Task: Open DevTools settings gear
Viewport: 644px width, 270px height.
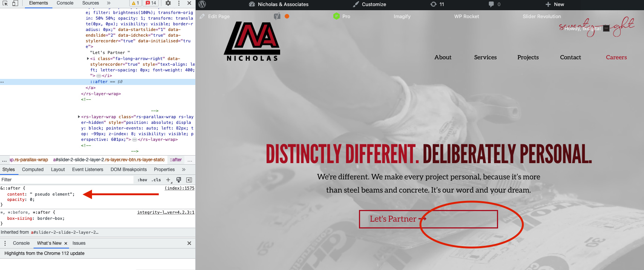Action: (x=168, y=3)
